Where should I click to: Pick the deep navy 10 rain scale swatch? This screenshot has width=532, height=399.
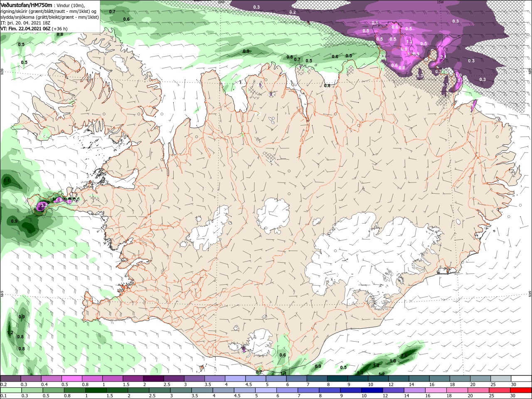372,390
